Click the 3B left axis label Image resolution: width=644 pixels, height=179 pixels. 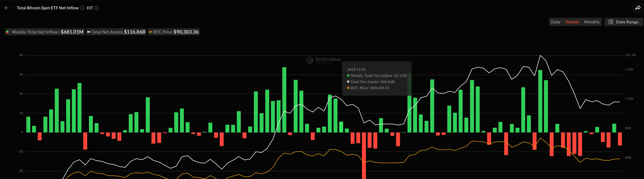click(21, 74)
